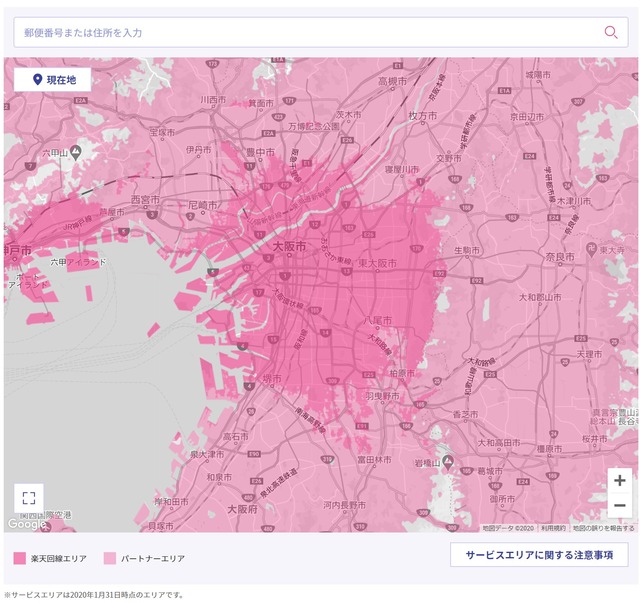This screenshot has width=640, height=603.
Task: Click the 六甲山 mountain marker icon
Action: pos(76,153)
